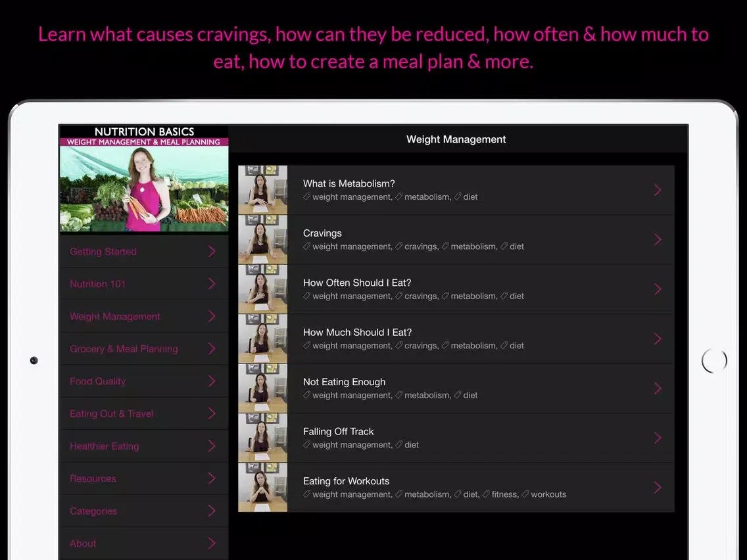Open the Categories section

click(x=143, y=511)
